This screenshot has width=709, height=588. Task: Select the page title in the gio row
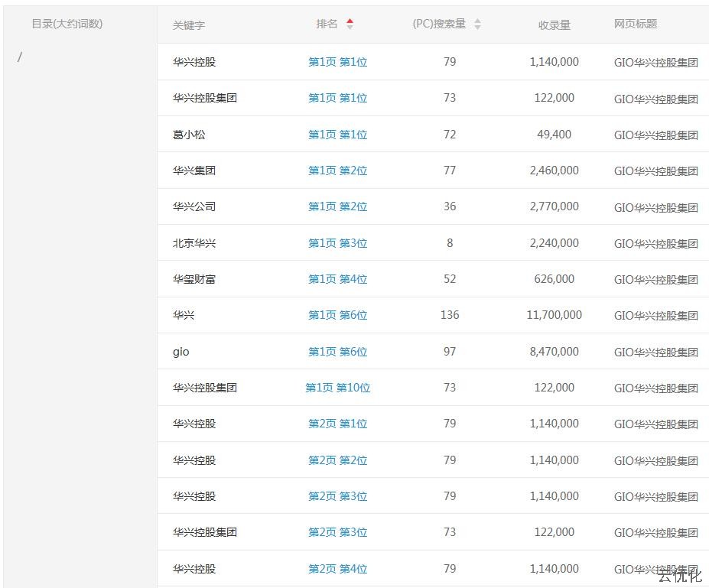pos(656,352)
